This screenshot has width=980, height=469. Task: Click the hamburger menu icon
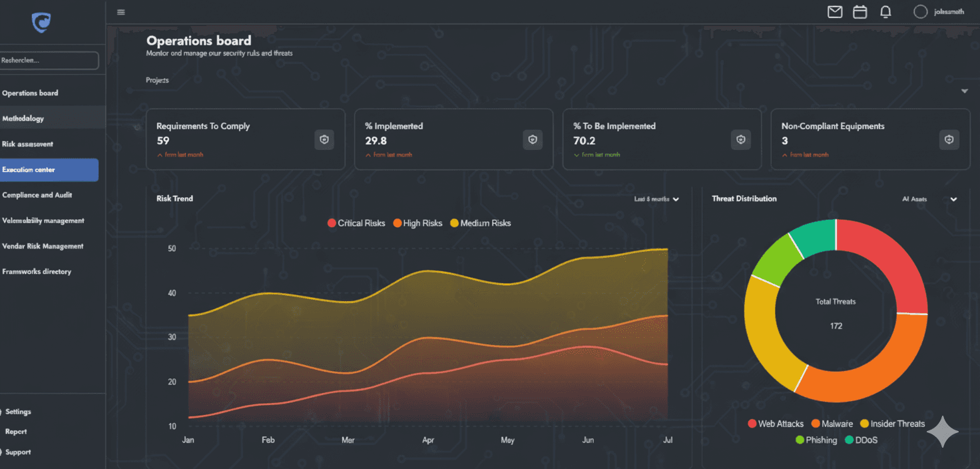tap(121, 12)
